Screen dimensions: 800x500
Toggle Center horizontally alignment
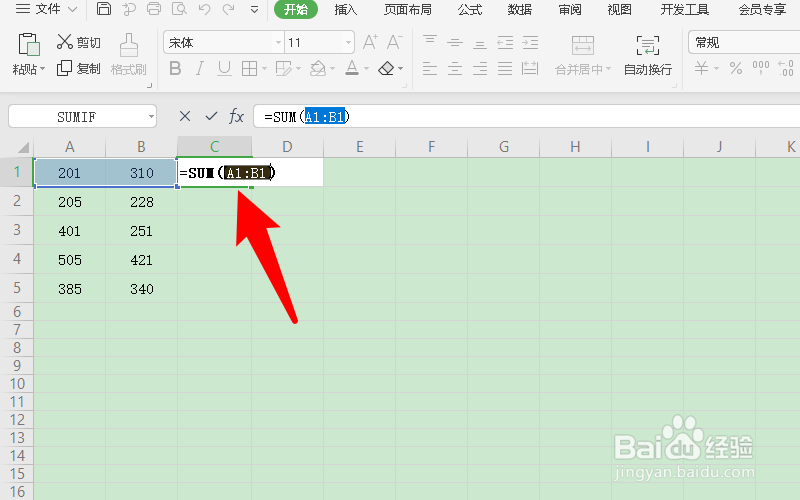click(455, 68)
